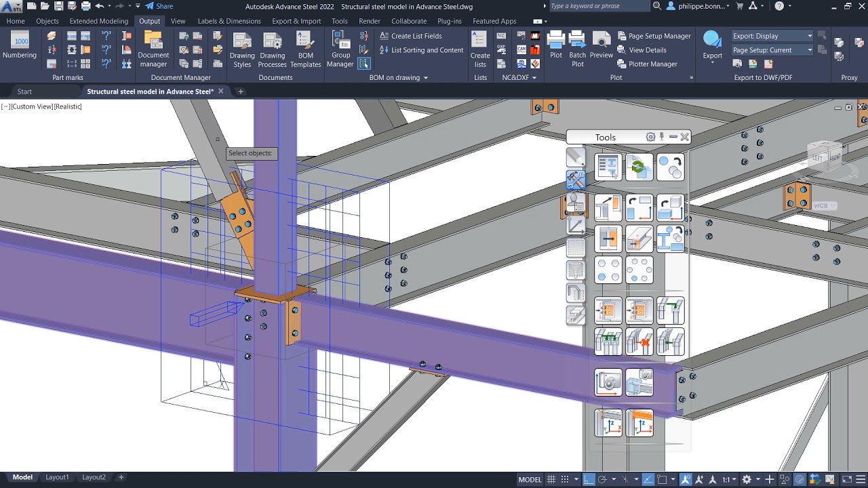Open the Labels & Dimensions ribbon tab
Image resolution: width=868 pixels, height=488 pixels.
229,21
